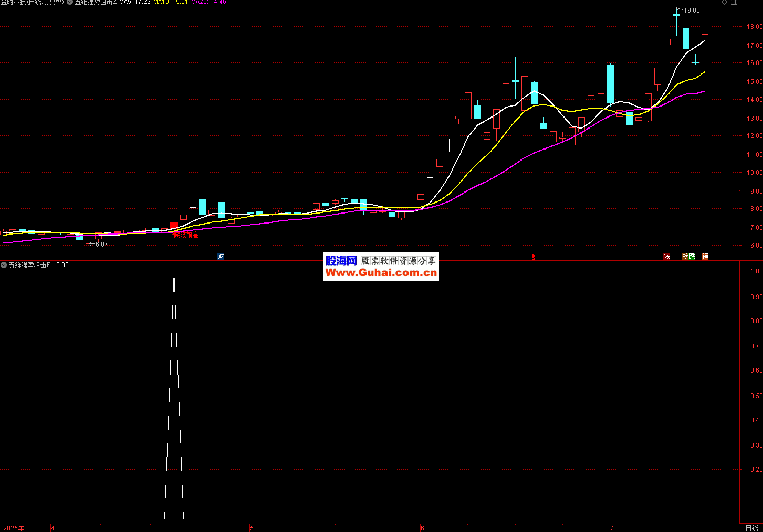Click the diamond icon at top right
The image size is (763, 532).
click(725, 2)
